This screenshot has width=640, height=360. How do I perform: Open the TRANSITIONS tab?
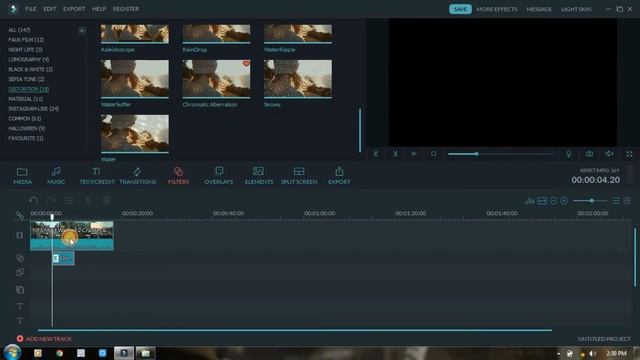pos(138,176)
